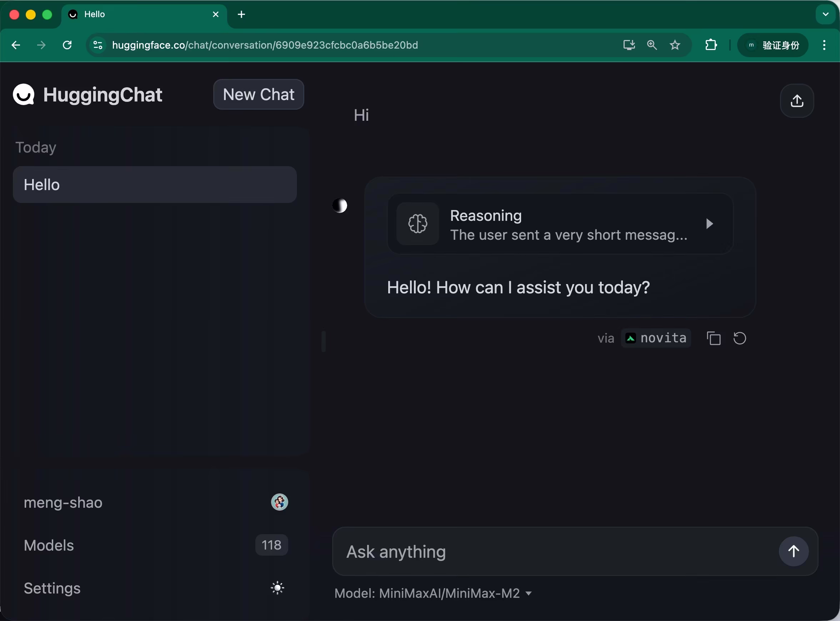Bookmark this page with the star icon
The height and width of the screenshot is (621, 840).
pyautogui.click(x=675, y=45)
